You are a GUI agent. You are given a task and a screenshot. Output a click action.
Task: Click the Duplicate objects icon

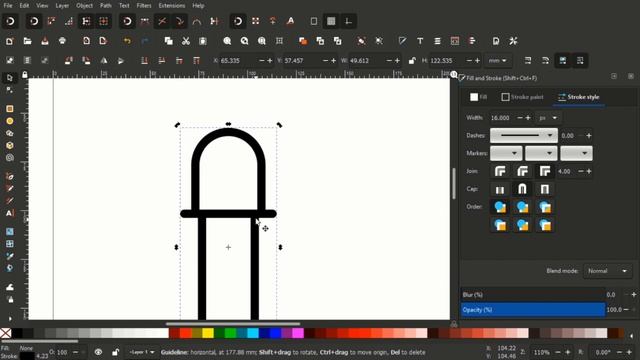coord(303,41)
